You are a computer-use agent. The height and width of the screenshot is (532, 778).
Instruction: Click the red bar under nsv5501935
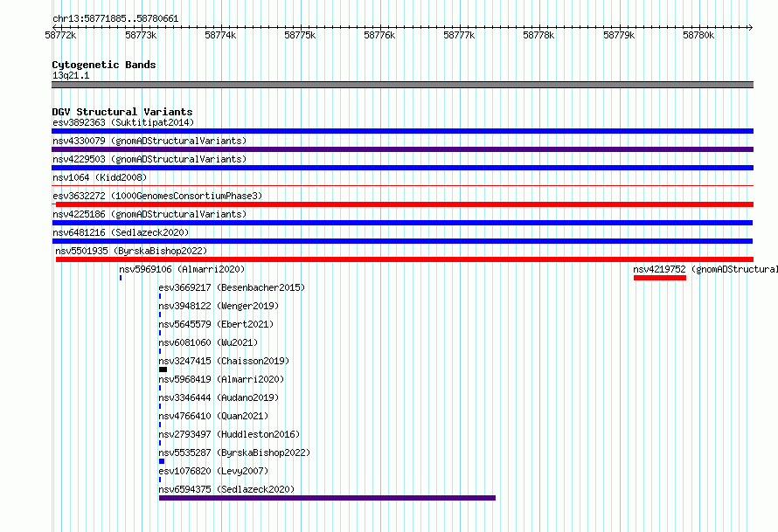pyautogui.click(x=405, y=259)
